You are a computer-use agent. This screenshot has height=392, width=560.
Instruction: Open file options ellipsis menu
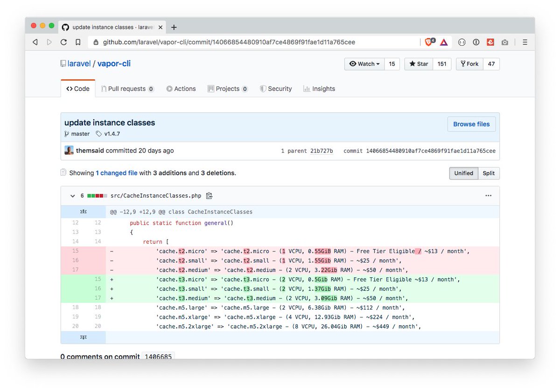click(488, 196)
